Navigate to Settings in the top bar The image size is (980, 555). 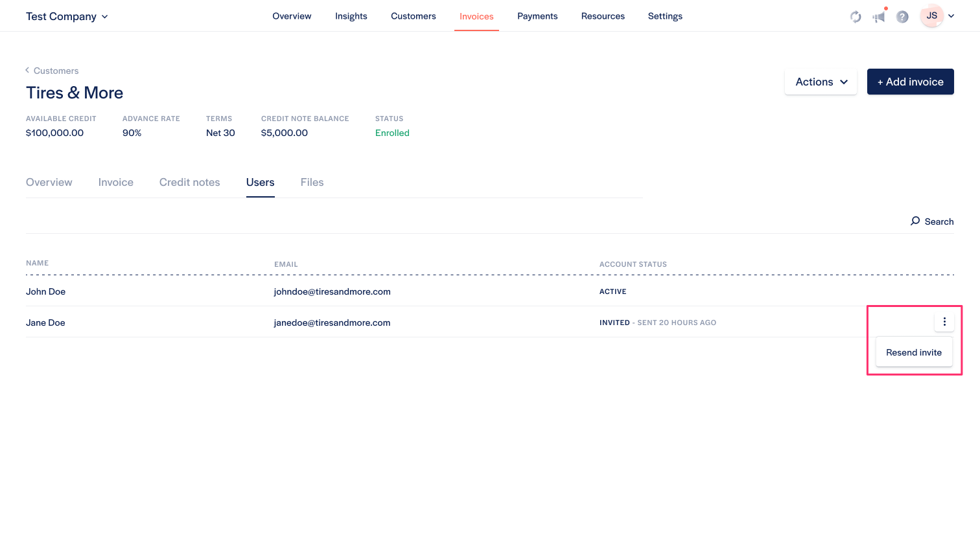[x=665, y=16]
